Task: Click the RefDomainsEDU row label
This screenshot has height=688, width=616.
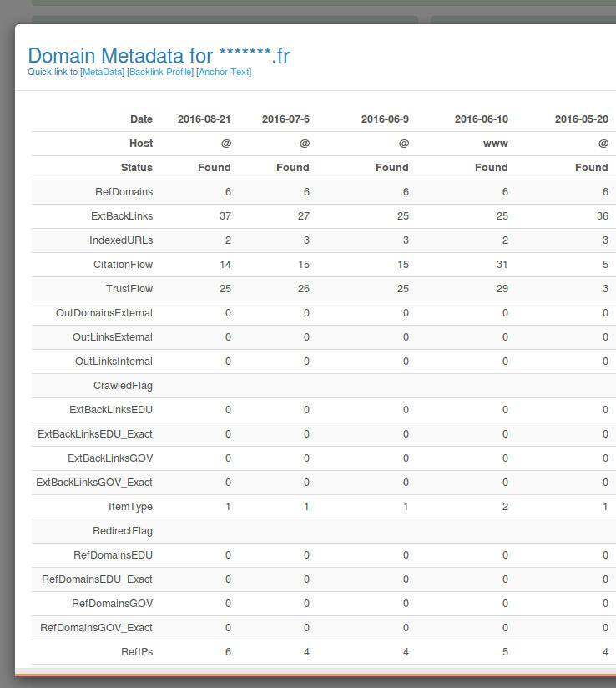Action: (114, 555)
